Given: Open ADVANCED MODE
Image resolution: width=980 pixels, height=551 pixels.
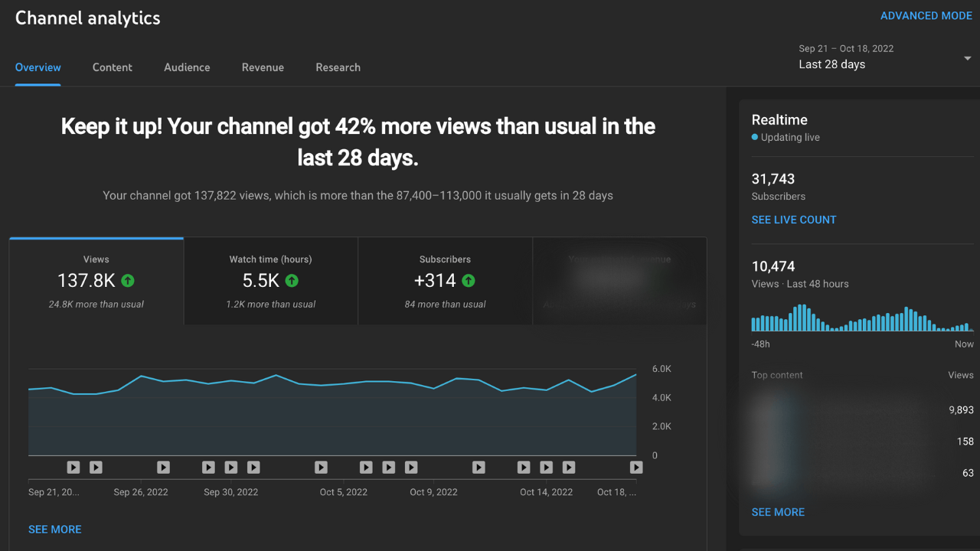Looking at the screenshot, I should pyautogui.click(x=926, y=15).
